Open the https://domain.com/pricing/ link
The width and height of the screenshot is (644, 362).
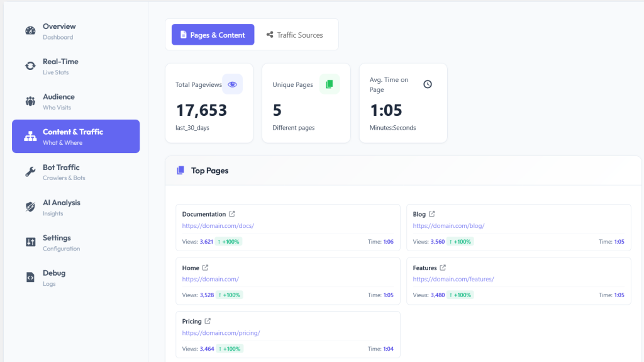click(x=221, y=333)
